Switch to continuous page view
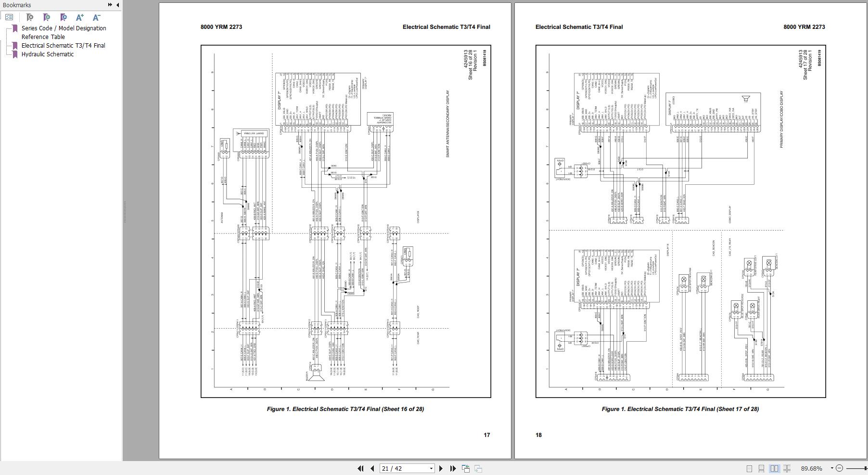Screen dimensions: 868x475 [761, 468]
